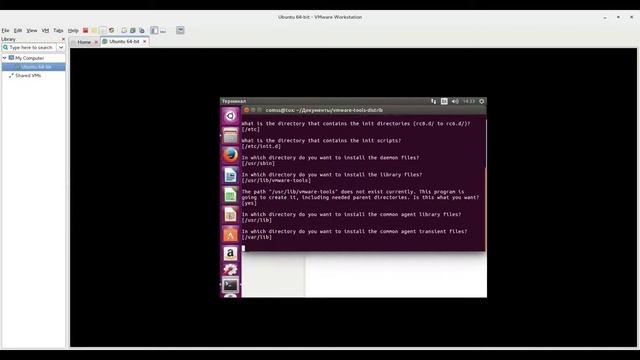Close the terminal window with orange button

pyautogui.click(x=246, y=110)
